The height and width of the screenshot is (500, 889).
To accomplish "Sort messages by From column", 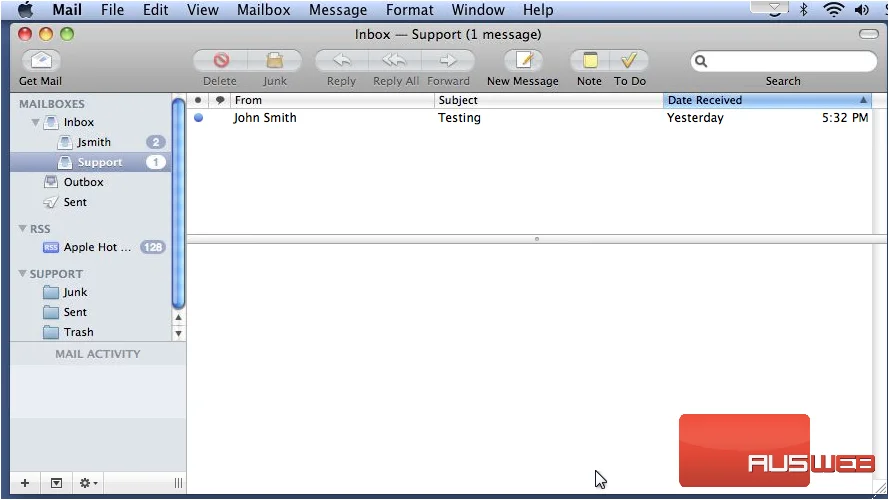I will click(332, 100).
